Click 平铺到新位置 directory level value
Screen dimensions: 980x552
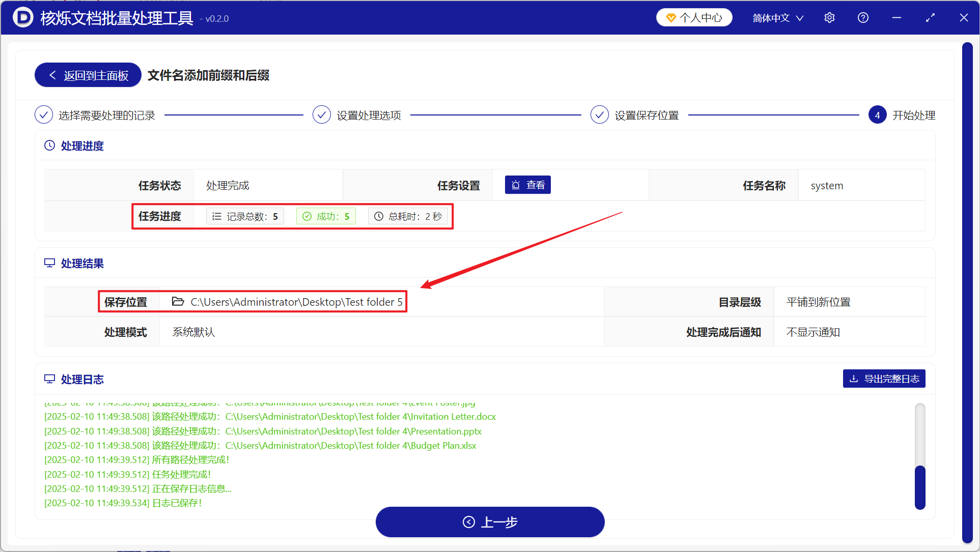818,302
